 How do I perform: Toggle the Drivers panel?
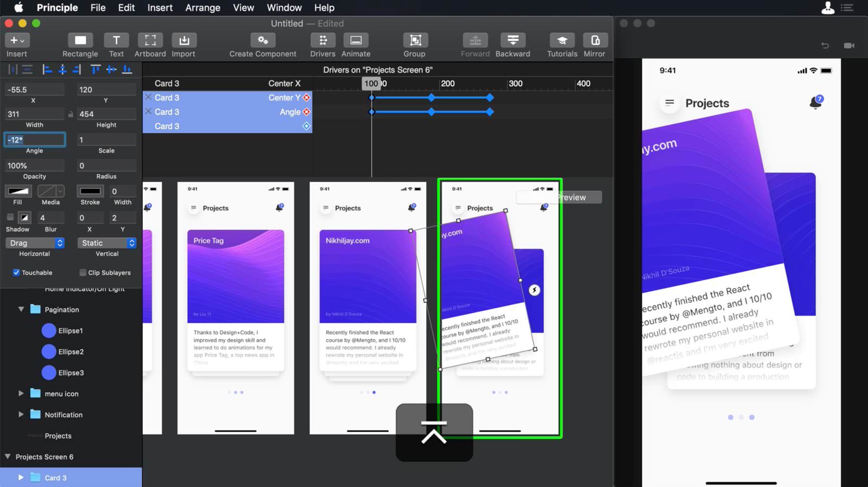[323, 41]
